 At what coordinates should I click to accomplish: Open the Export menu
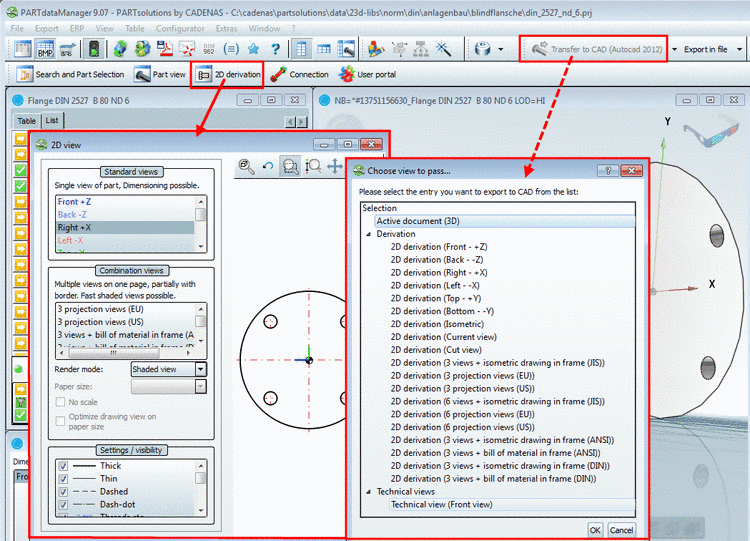[46, 29]
